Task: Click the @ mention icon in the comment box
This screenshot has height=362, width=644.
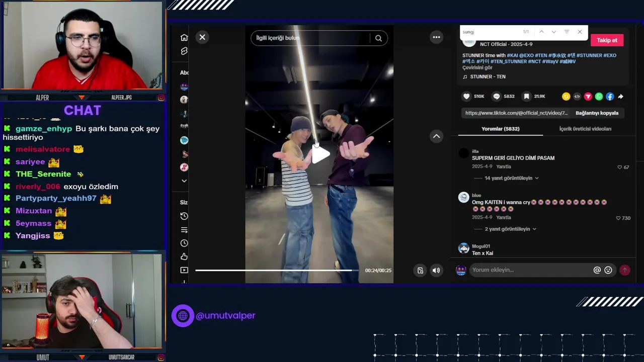Action: point(597,270)
